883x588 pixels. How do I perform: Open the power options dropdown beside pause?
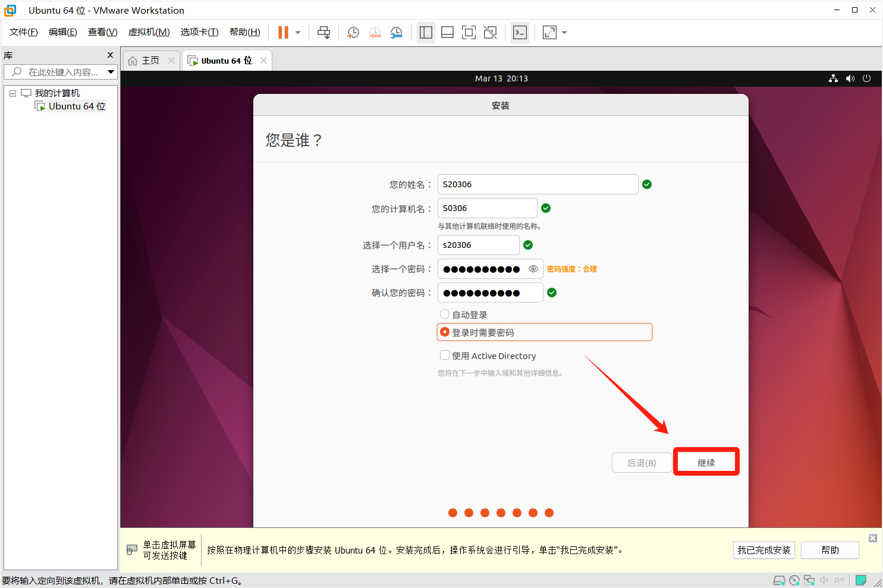tap(298, 33)
